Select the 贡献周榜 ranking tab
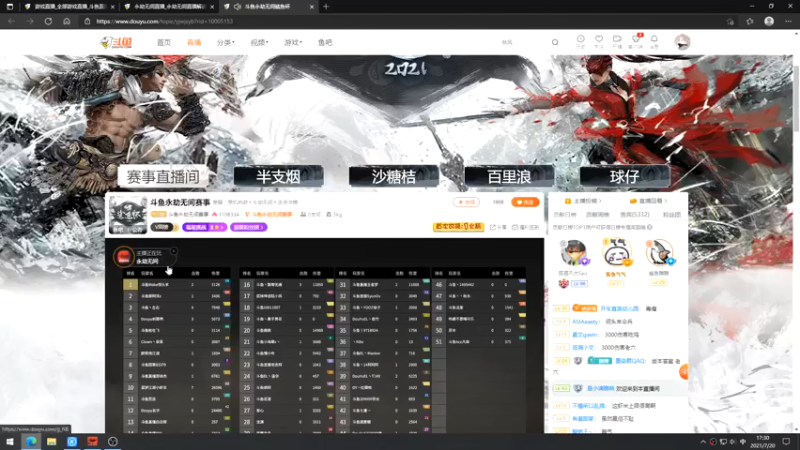Viewport: 800px width, 450px height. tap(597, 215)
